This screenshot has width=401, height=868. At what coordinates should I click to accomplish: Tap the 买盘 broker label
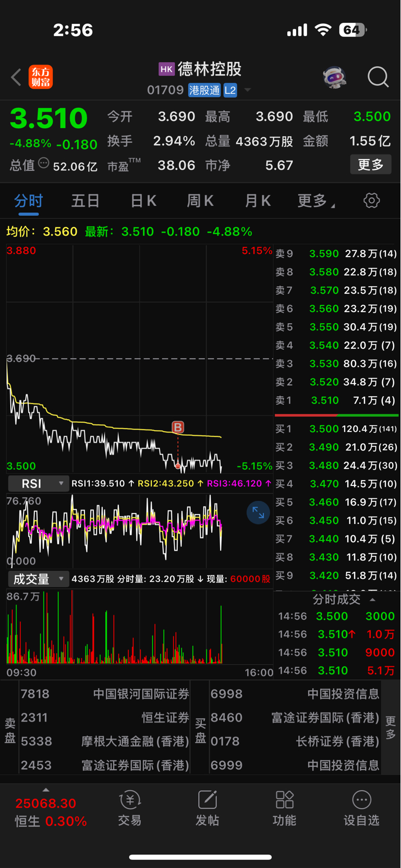(200, 730)
